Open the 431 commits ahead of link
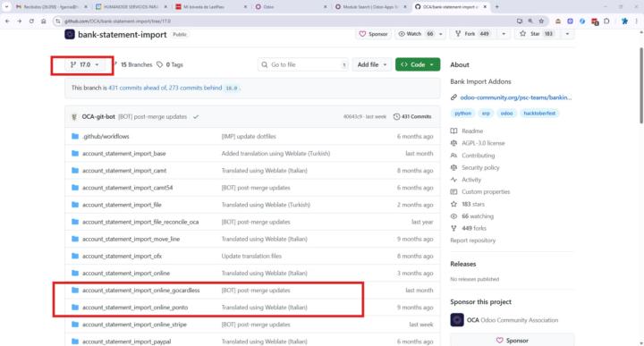644x346 pixels. (138, 88)
